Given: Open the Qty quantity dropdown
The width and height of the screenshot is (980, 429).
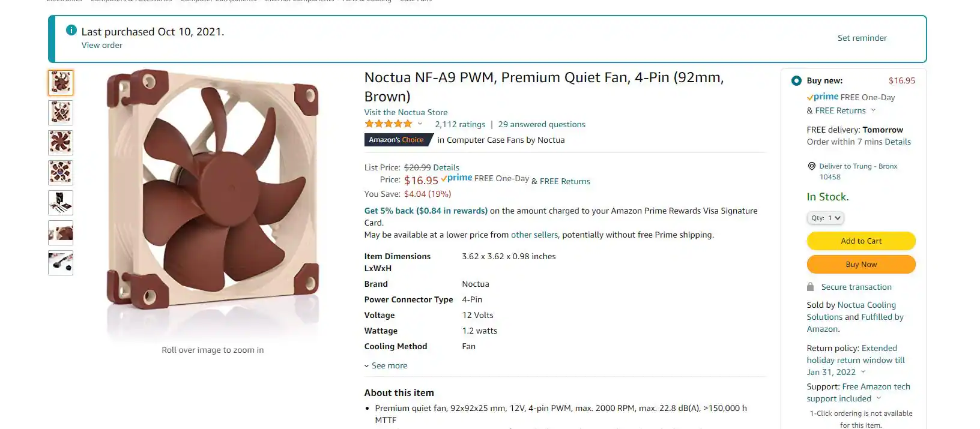Looking at the screenshot, I should pyautogui.click(x=825, y=218).
